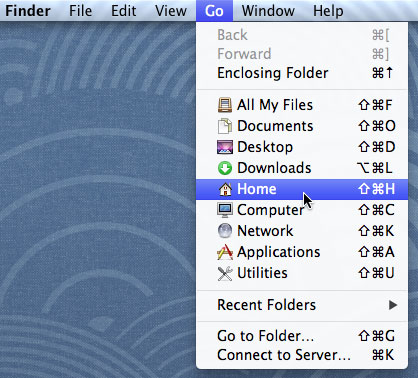Image resolution: width=418 pixels, height=378 pixels.
Task: Click the ⇧⌘H shortcut text
Action: pos(376,189)
